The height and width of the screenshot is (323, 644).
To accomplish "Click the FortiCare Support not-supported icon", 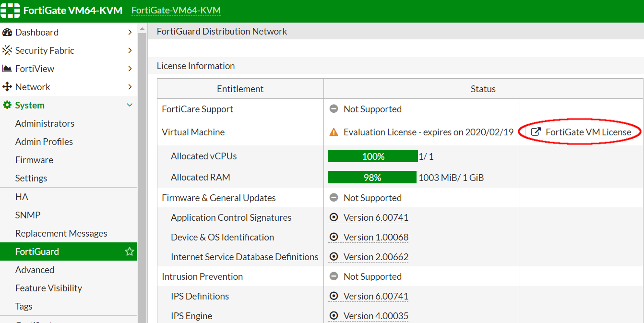I will (x=334, y=109).
